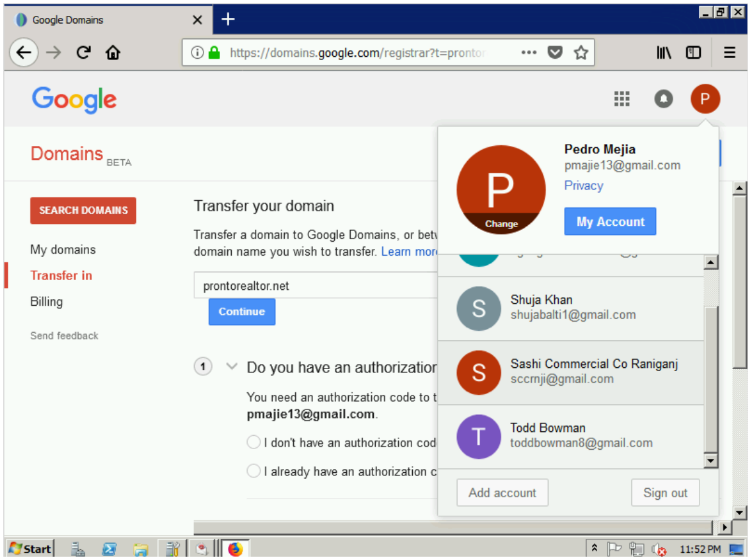
Task: Open the Firefox hamburger menu
Action: (729, 52)
